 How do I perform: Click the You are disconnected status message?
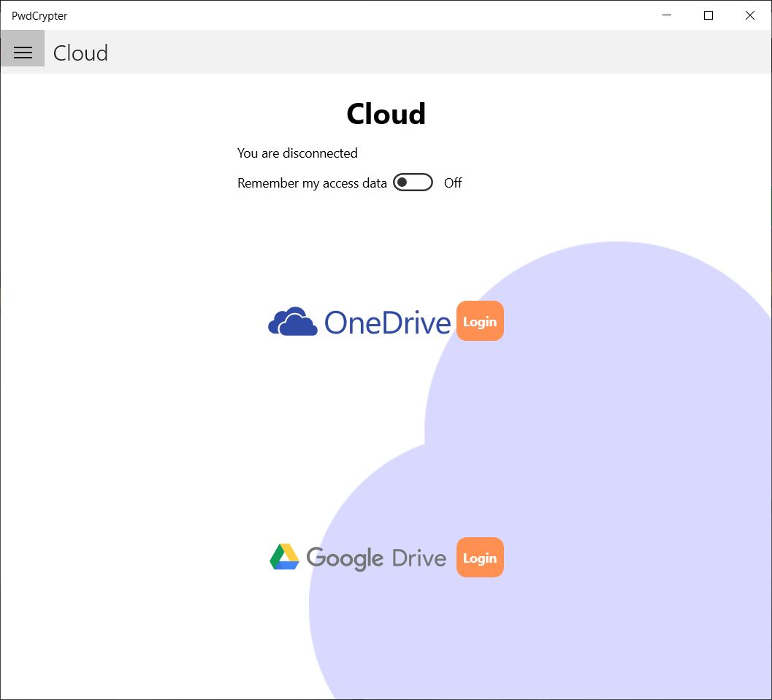click(297, 153)
